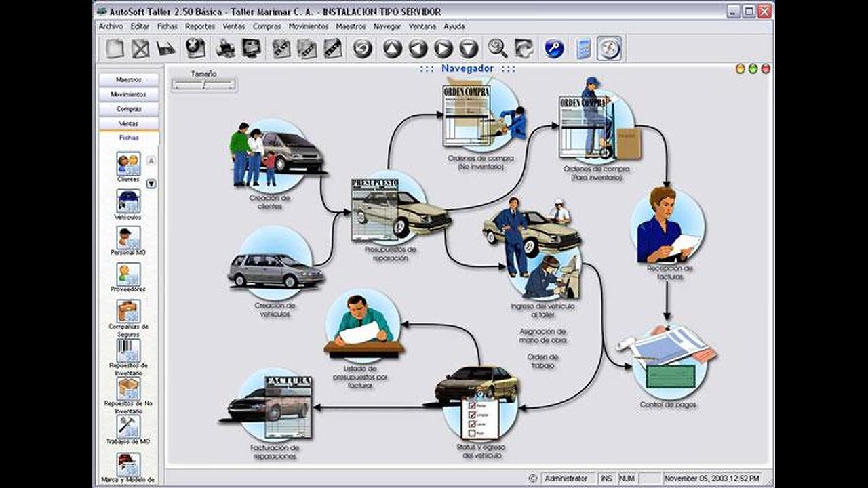Open the Proveedores sidebar icon

click(x=128, y=274)
